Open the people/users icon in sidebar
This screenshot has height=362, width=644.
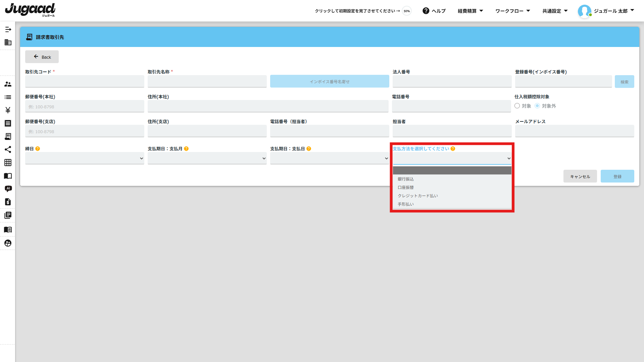point(8,84)
